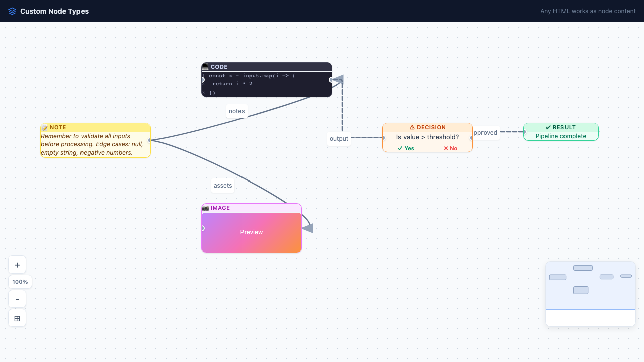Click the 'notes' edge label
This screenshot has height=362, width=644.
pyautogui.click(x=236, y=111)
